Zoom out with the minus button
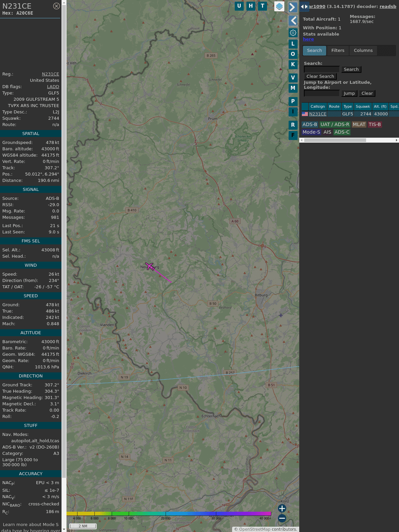The height and width of the screenshot is (532, 399). point(282,518)
